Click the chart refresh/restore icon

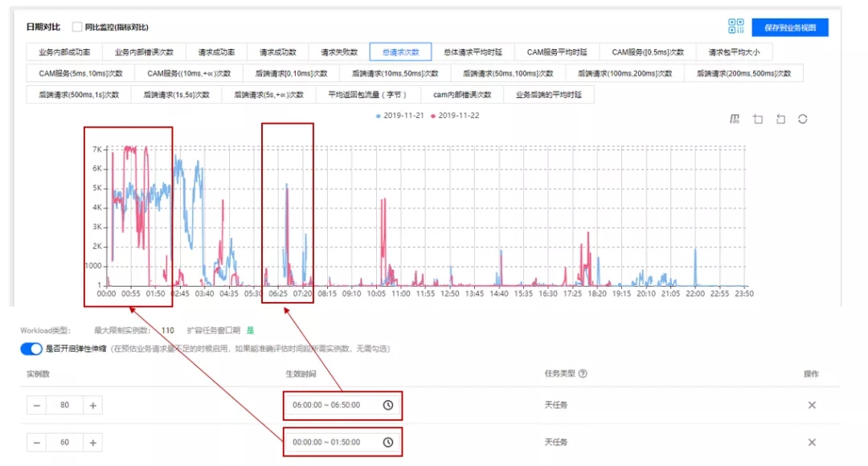[803, 119]
